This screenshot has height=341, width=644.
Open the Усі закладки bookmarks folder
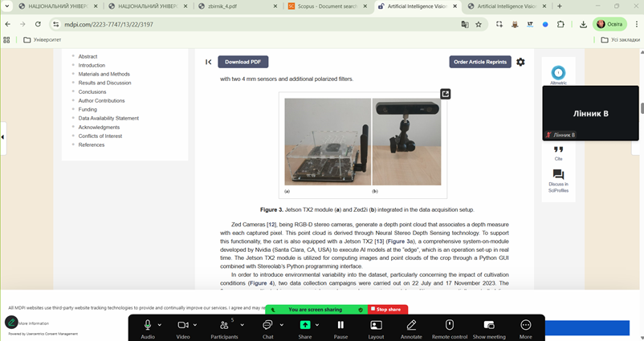(x=620, y=40)
